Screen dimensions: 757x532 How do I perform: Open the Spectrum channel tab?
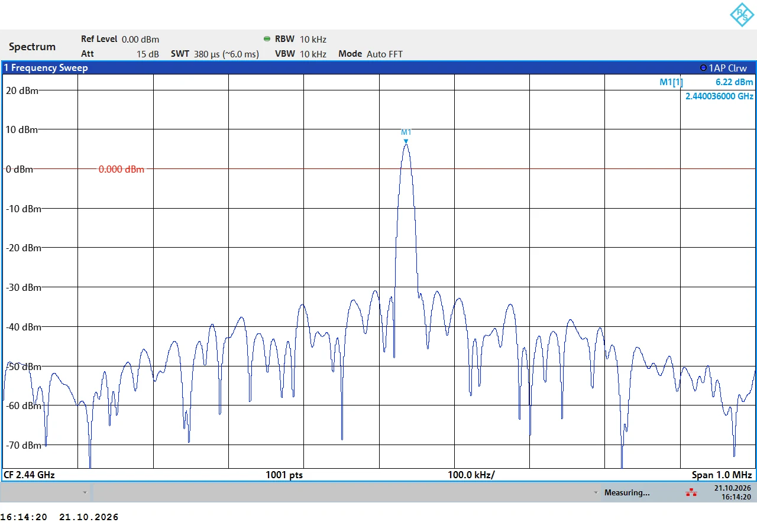tap(32, 47)
